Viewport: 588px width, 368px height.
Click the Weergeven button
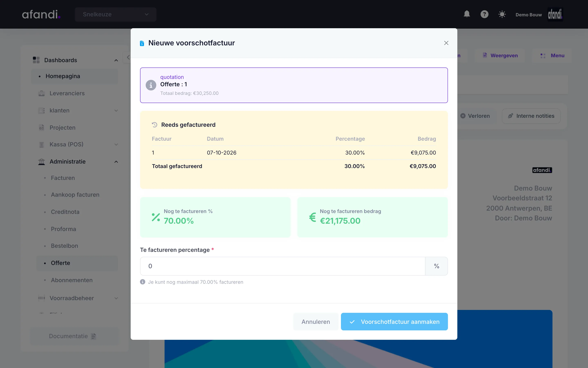[500, 55]
